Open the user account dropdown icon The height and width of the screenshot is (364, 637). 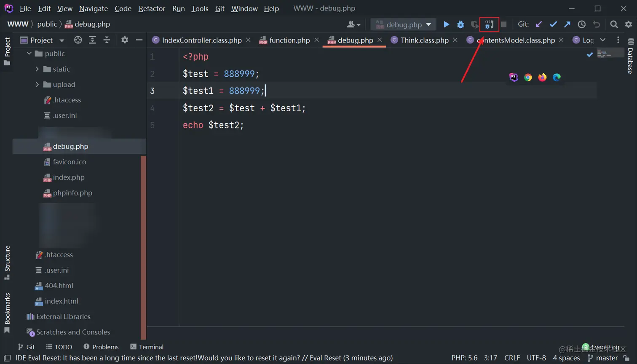coord(353,24)
